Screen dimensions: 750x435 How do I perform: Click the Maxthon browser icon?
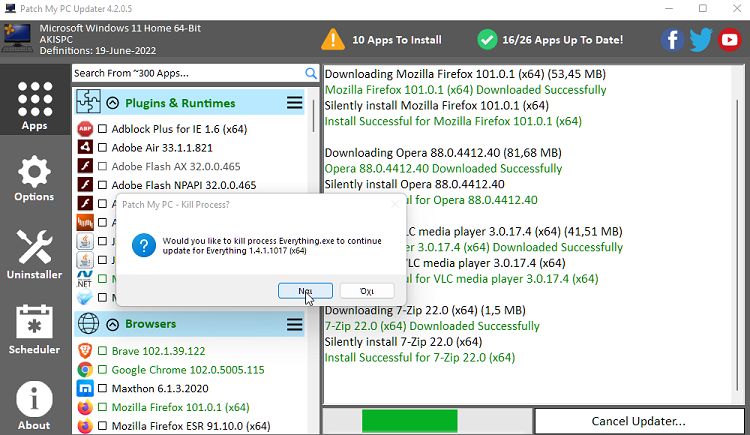coord(85,388)
